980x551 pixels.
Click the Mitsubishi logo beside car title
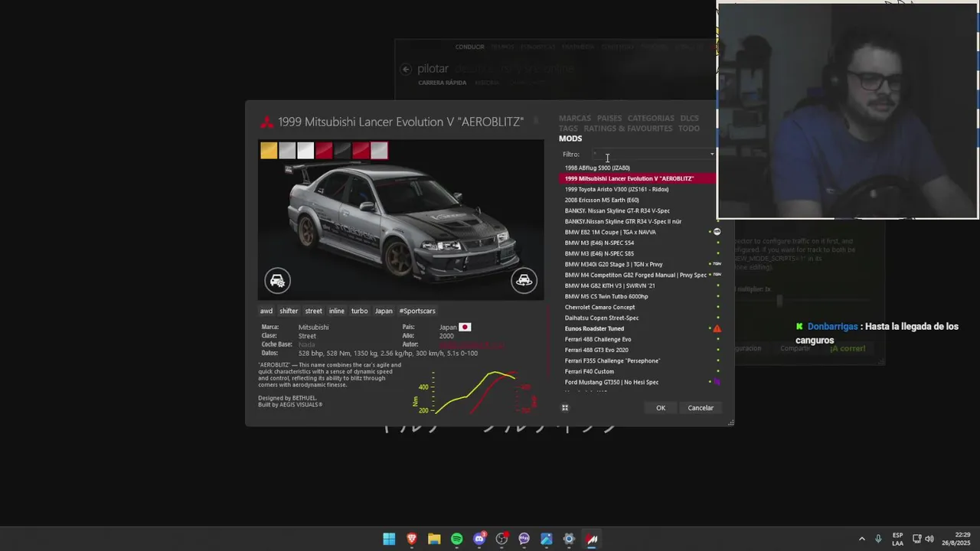[267, 122]
